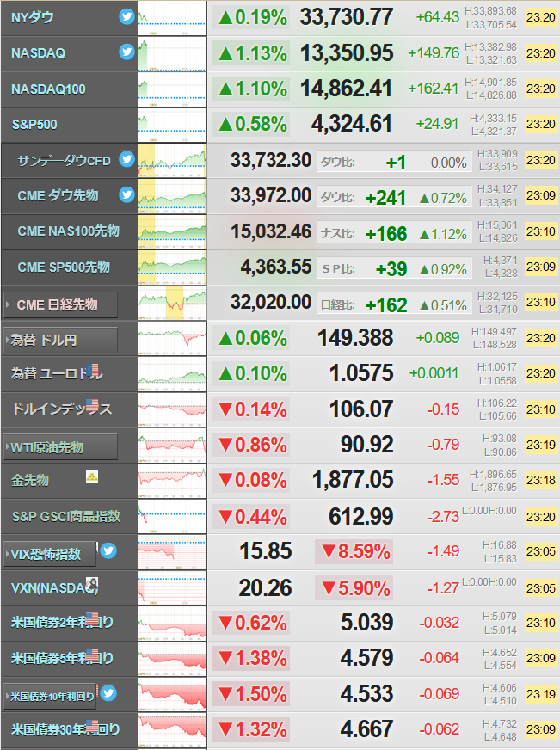
Task: Click the NASDAQ100 price 14,862.41
Action: coord(346,89)
